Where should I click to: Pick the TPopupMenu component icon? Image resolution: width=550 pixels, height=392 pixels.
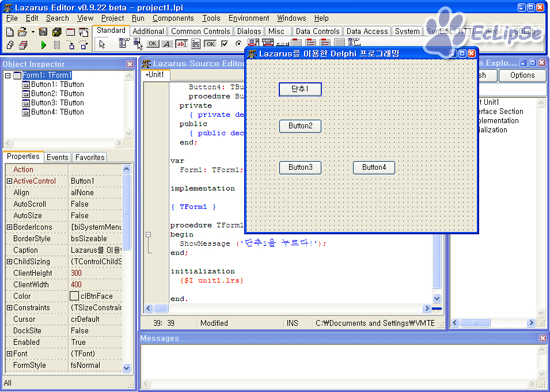point(138,44)
